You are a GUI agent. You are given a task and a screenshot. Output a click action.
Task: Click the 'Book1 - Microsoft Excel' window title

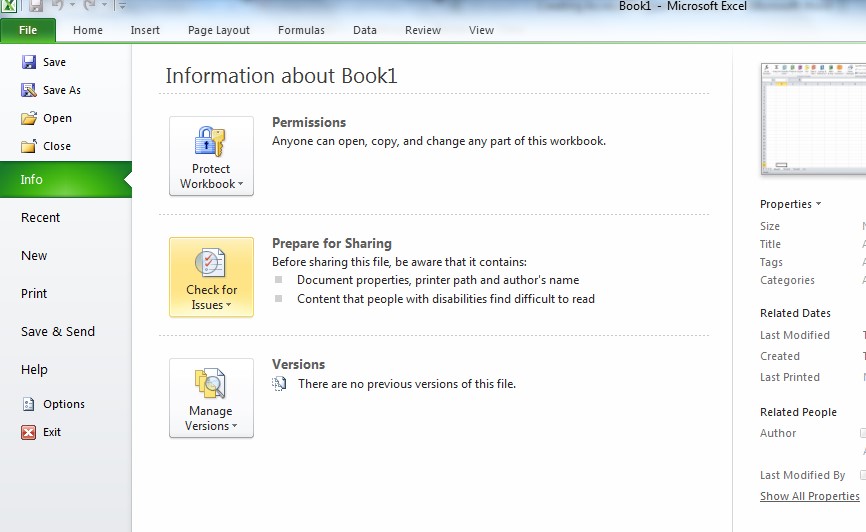(x=683, y=6)
